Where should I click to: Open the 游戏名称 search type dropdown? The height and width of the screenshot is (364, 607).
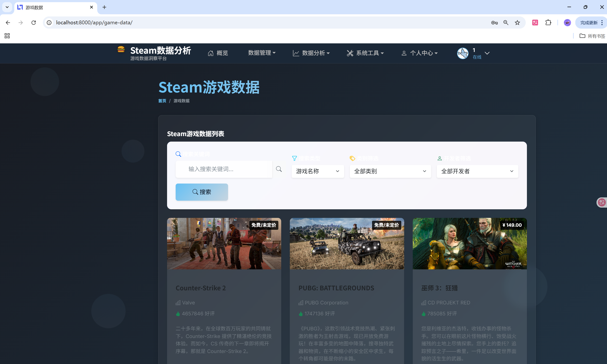pyautogui.click(x=318, y=171)
